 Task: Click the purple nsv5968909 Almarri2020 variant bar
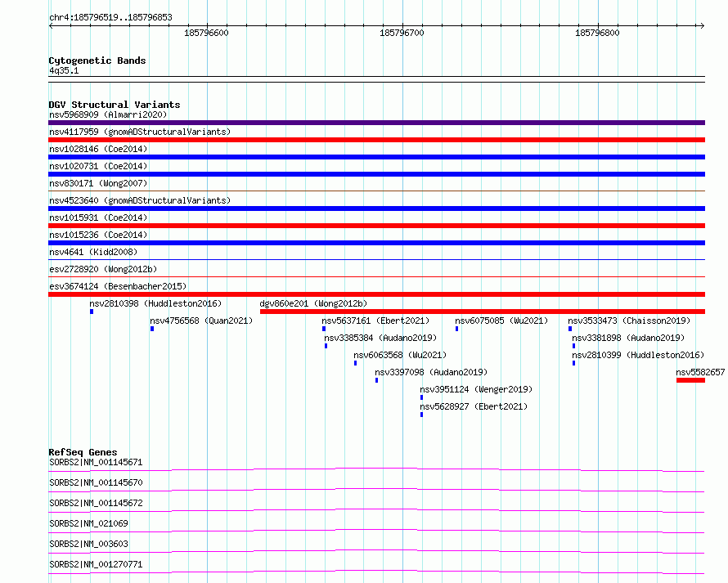[376, 123]
